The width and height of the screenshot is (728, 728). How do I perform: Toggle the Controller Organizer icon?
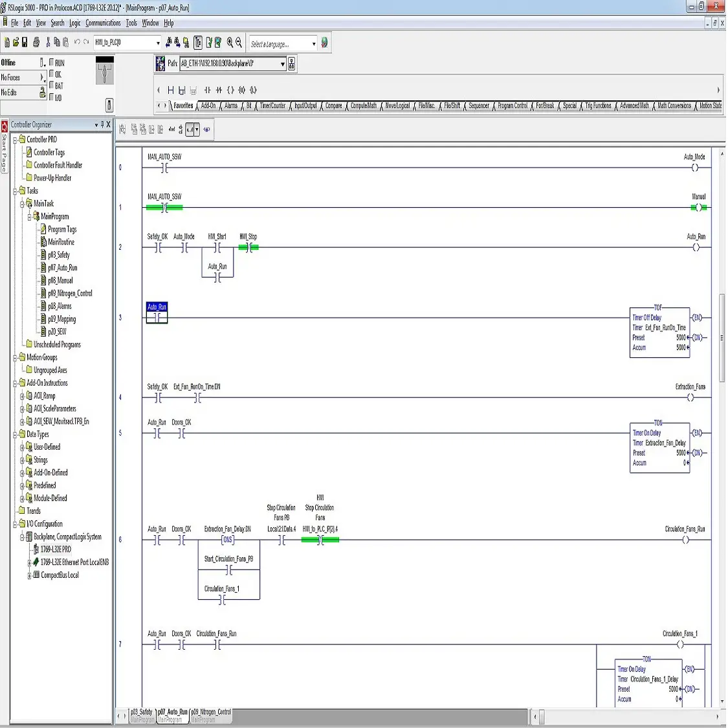(198, 43)
